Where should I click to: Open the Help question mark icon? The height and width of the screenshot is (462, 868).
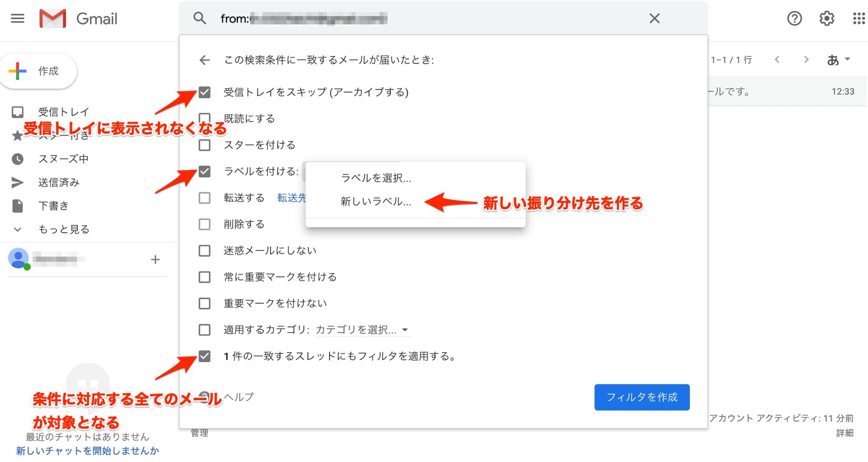[794, 19]
